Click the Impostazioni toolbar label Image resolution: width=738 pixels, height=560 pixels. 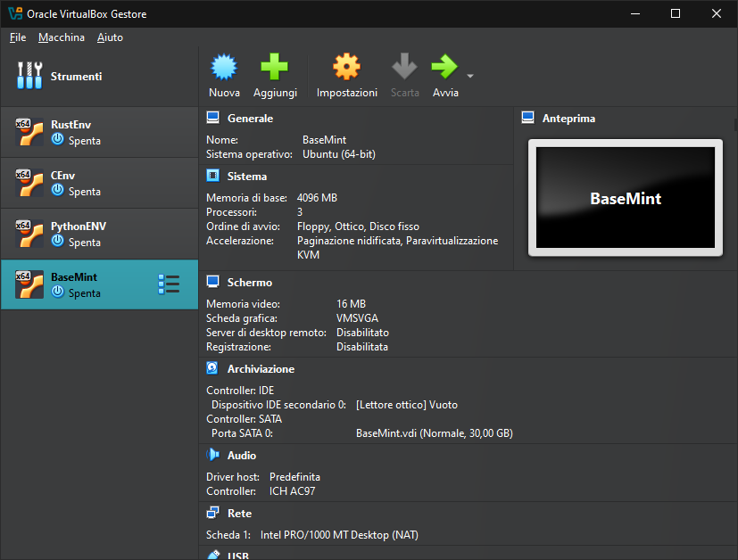[x=347, y=93]
